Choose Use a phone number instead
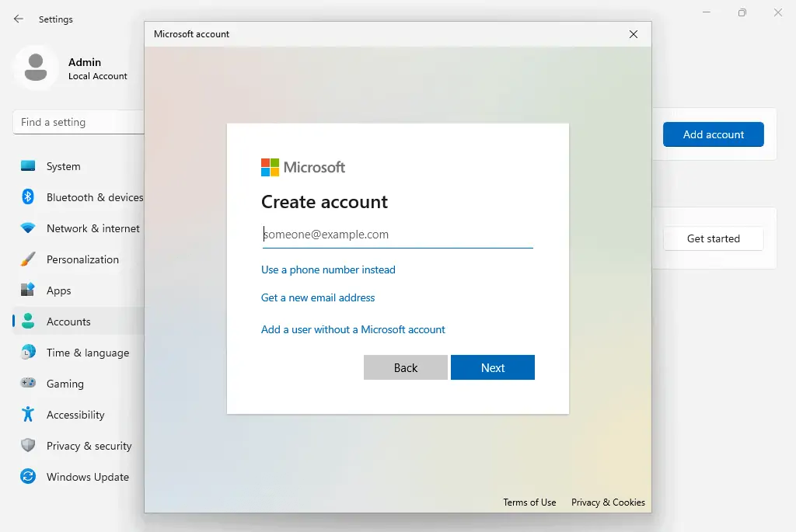The height and width of the screenshot is (532, 796). [x=328, y=269]
